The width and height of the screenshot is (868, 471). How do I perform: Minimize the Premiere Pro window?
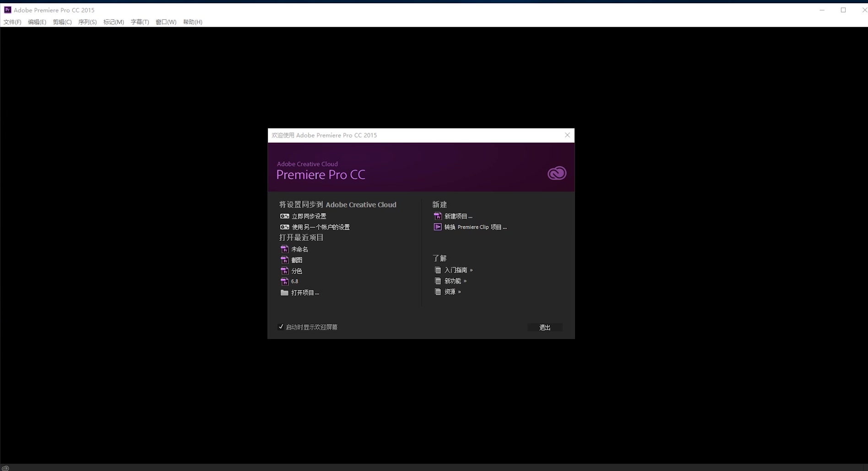822,10
